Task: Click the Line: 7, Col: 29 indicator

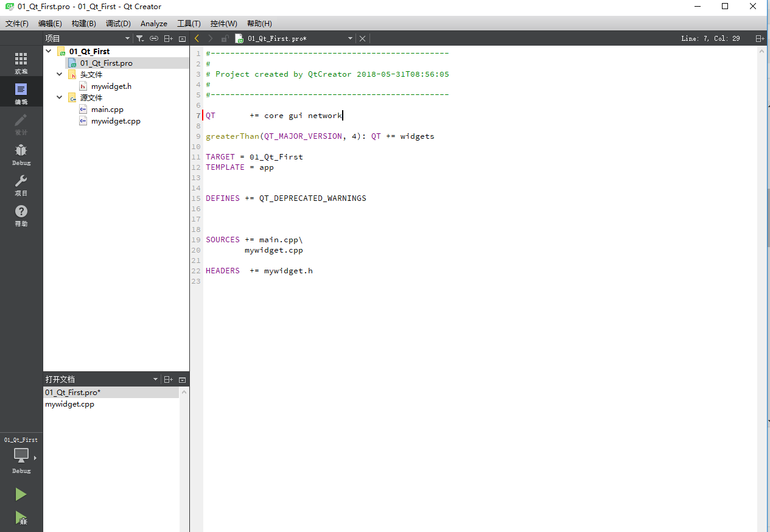Action: click(710, 38)
